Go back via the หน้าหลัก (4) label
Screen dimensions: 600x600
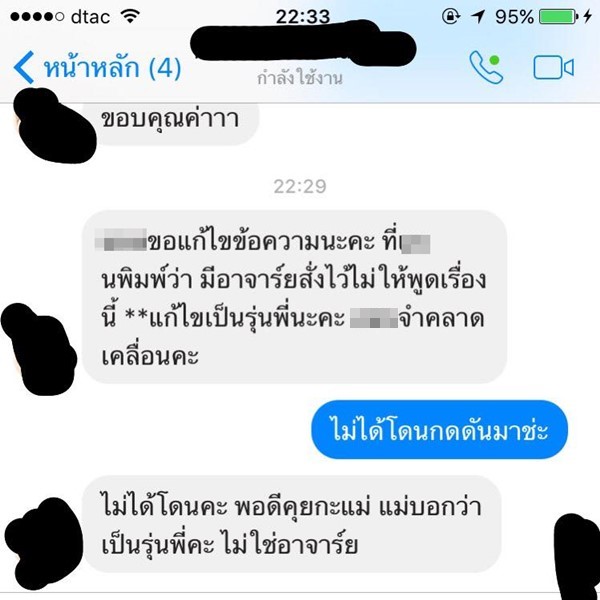point(112,68)
